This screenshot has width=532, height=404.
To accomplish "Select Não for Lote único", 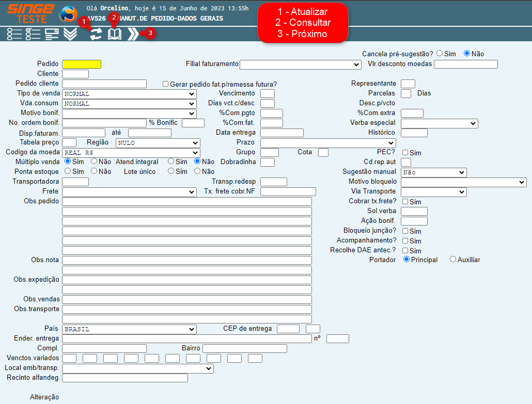I will coord(197,171).
